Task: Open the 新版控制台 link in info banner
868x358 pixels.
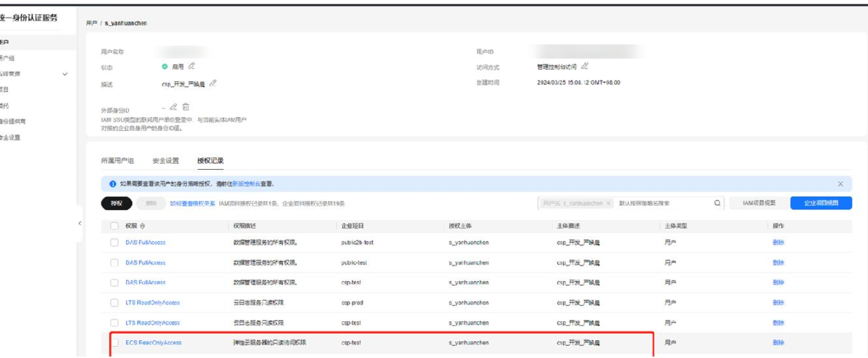Action: coord(246,184)
